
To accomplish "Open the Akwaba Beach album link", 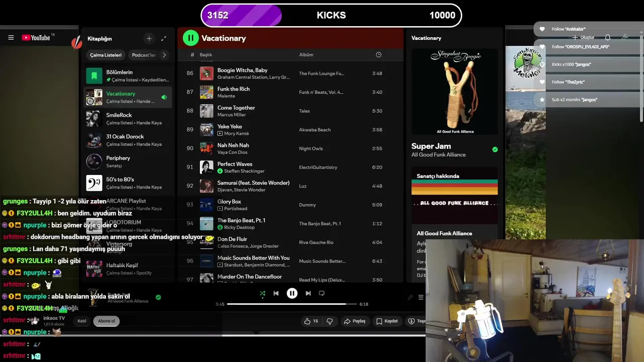I will click(315, 130).
